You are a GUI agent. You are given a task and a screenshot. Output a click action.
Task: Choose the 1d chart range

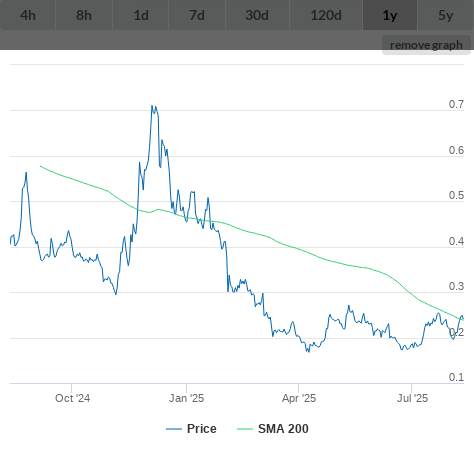pyautogui.click(x=141, y=15)
